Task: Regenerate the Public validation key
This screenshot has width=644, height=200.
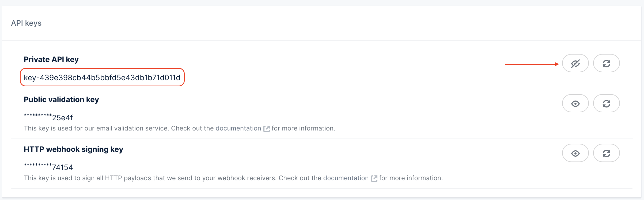Action: [x=606, y=103]
